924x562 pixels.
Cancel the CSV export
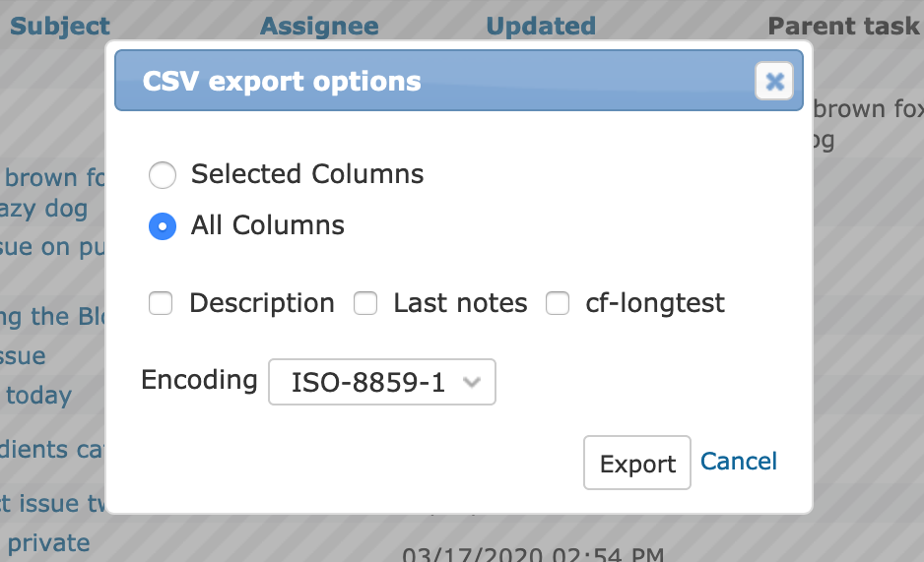(x=739, y=462)
